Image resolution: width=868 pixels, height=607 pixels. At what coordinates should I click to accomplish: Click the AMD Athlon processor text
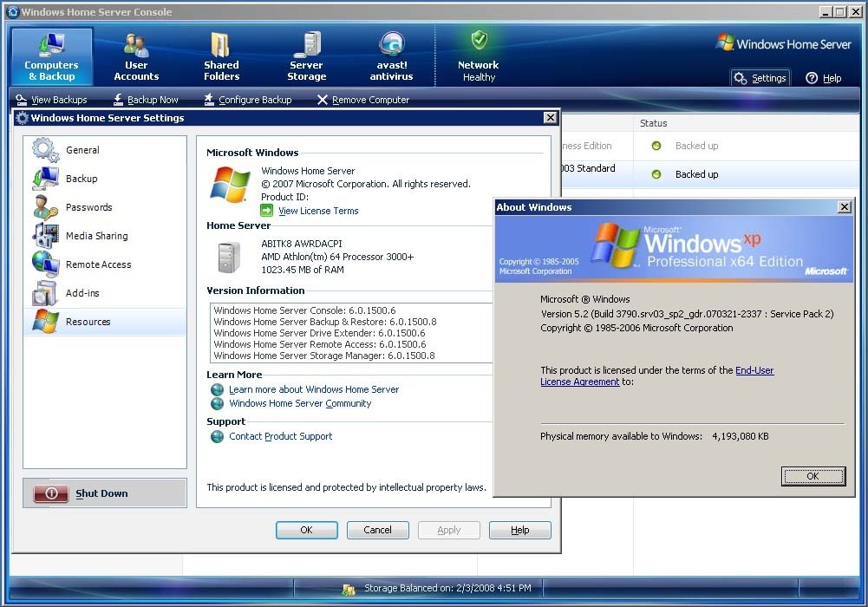[337, 257]
